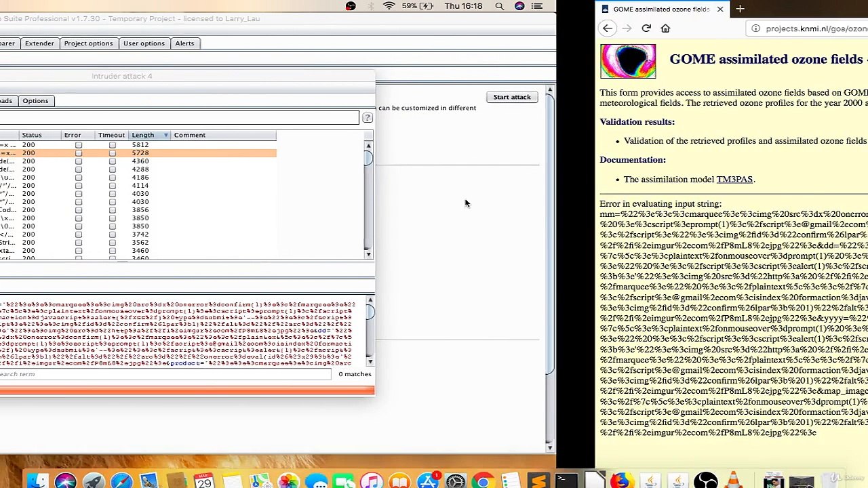This screenshot has height=488, width=868.
Task: Switch to Alerts tab
Action: click(184, 43)
